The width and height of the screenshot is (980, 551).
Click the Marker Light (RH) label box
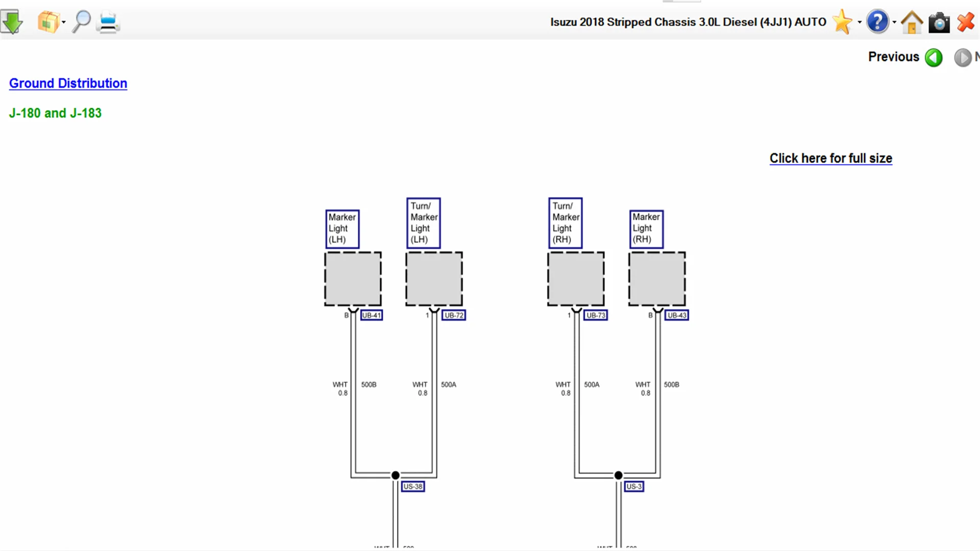[646, 229]
